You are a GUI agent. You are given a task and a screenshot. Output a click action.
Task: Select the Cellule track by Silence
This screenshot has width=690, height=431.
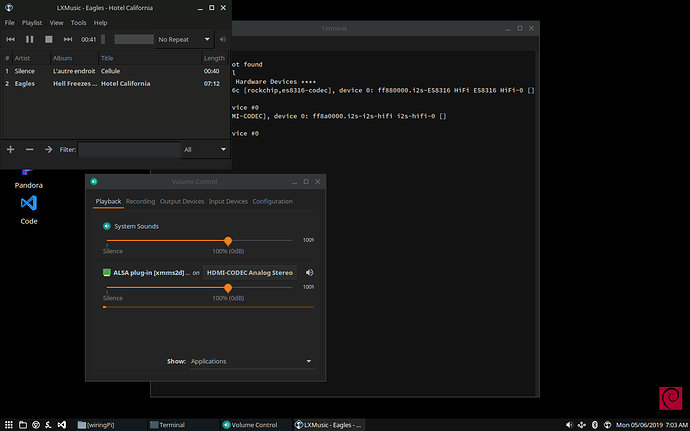tap(116, 71)
